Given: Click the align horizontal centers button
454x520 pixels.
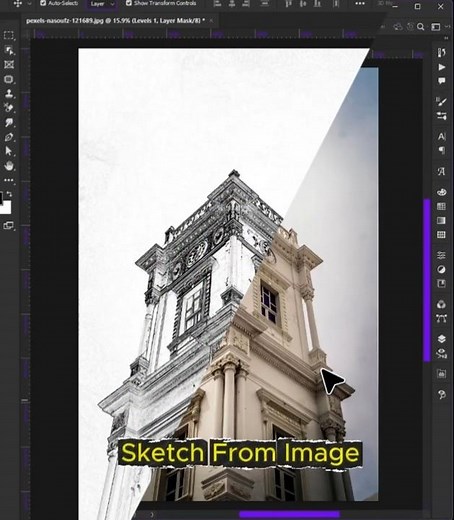Looking at the screenshot, I should 232,3.
